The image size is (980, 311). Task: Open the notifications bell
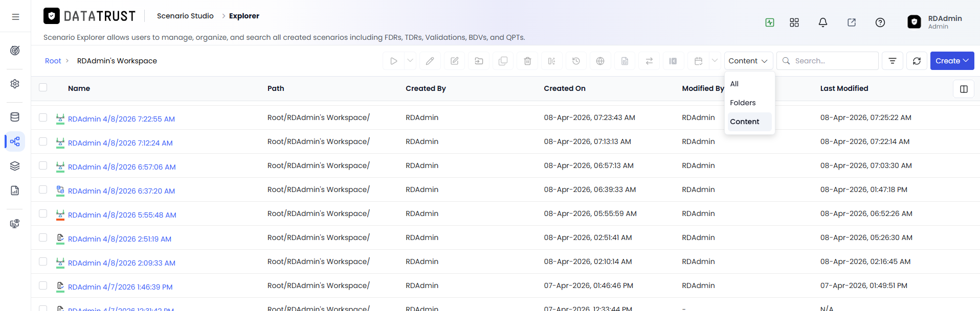[x=823, y=22]
